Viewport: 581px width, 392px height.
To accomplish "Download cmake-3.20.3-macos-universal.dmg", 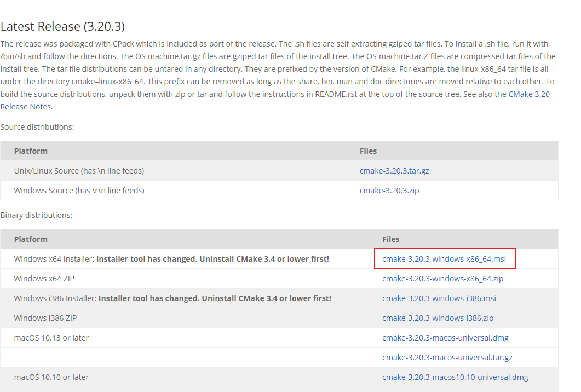I will coord(445,338).
